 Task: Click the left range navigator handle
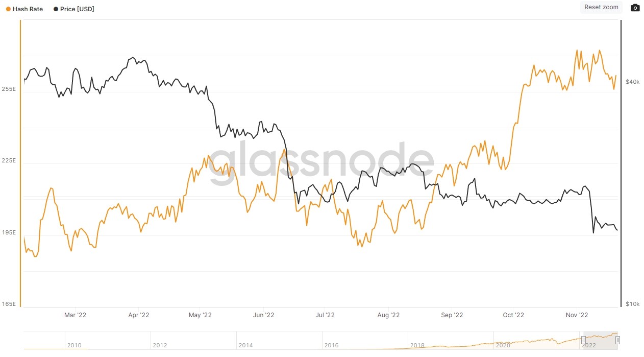coord(583,340)
